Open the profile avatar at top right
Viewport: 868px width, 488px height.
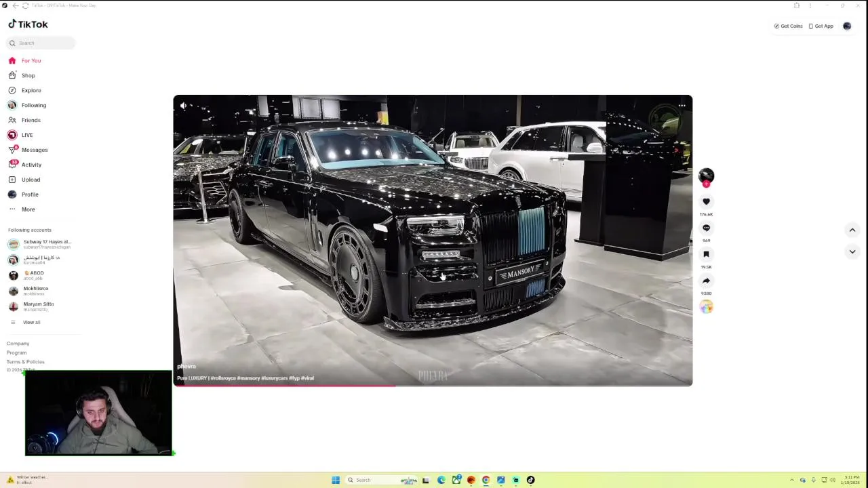[847, 26]
